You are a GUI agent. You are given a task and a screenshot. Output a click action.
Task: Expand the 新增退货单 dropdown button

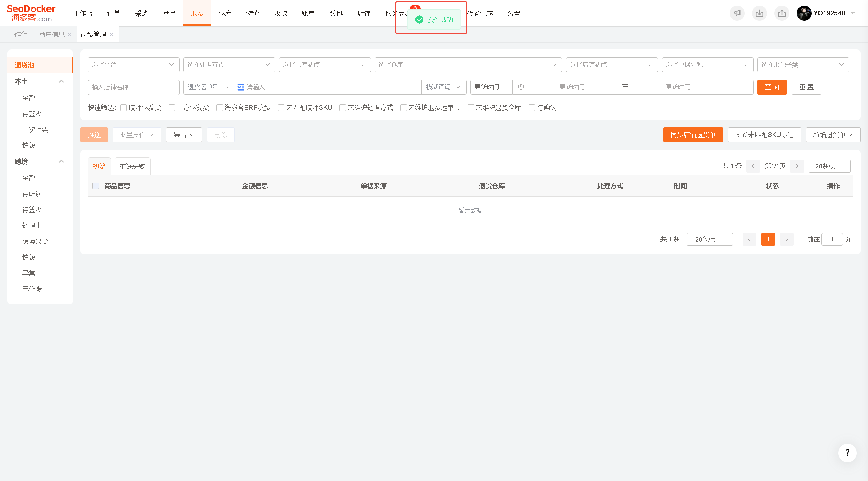(833, 135)
